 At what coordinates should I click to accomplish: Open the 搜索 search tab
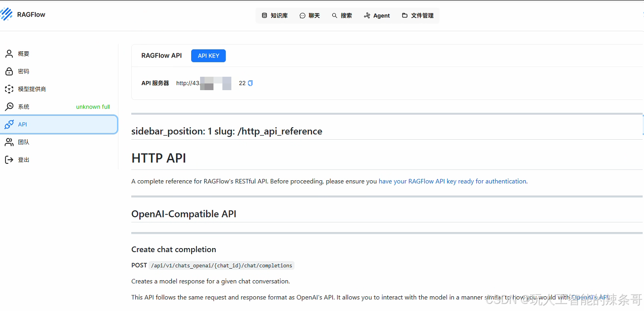tap(342, 16)
